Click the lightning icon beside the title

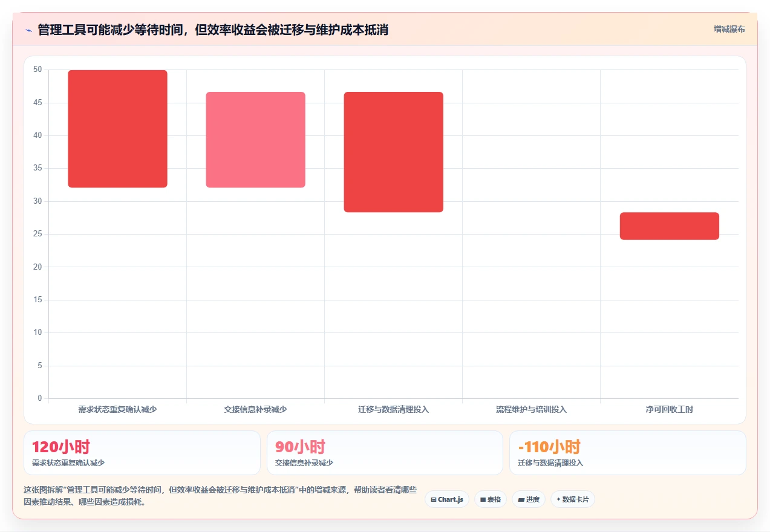(x=28, y=30)
